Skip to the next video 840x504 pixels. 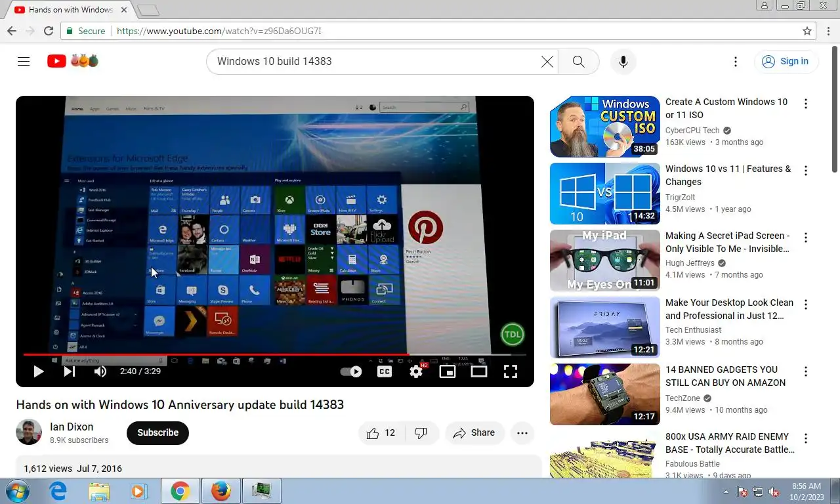coord(69,371)
